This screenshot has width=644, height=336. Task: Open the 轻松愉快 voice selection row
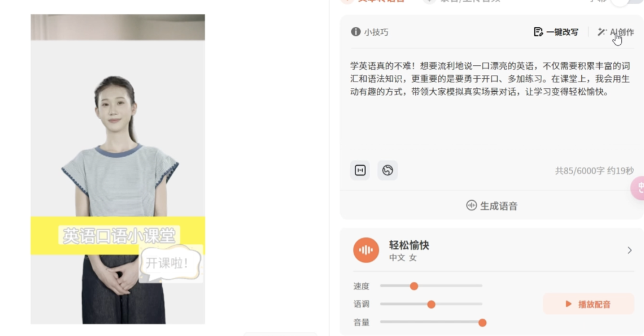[492, 250]
